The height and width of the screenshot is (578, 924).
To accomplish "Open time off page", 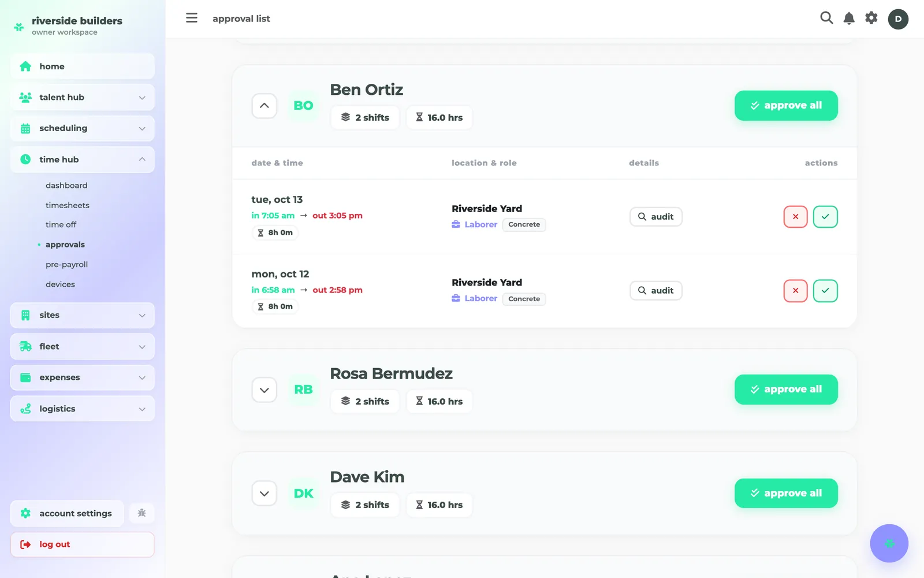I will (x=61, y=225).
